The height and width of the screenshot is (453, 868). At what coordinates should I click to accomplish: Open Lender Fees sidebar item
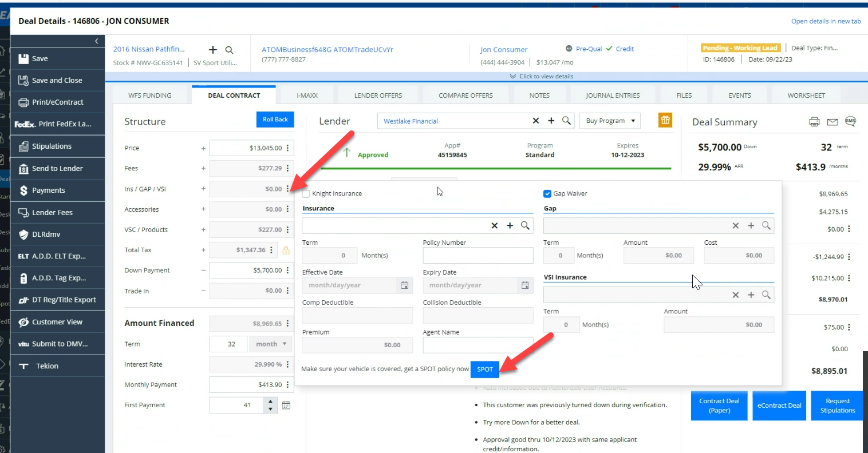coord(57,212)
